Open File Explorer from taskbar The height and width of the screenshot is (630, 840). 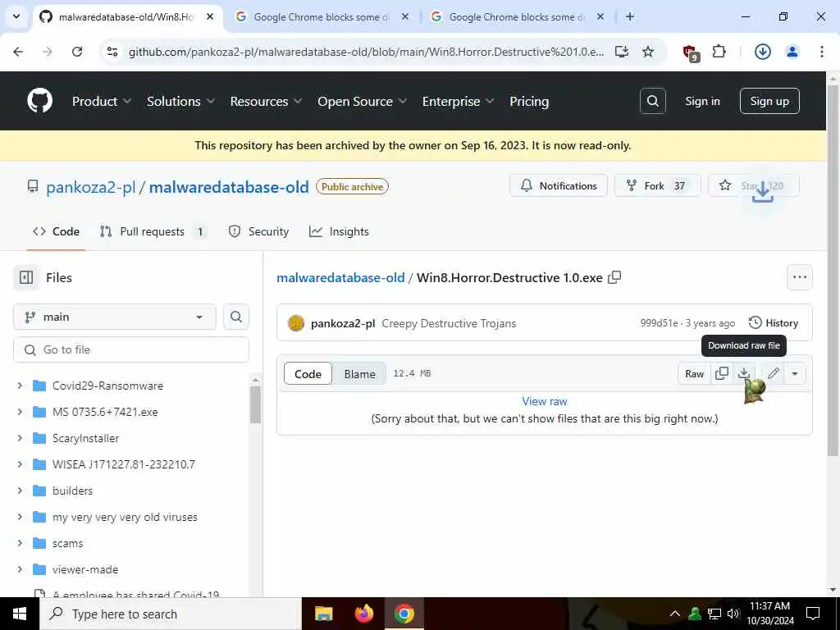tap(323, 614)
